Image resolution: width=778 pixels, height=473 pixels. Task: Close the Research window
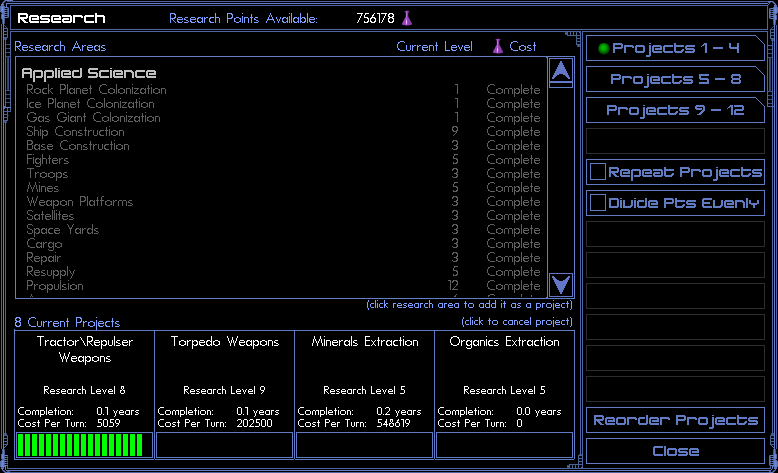[x=675, y=451]
